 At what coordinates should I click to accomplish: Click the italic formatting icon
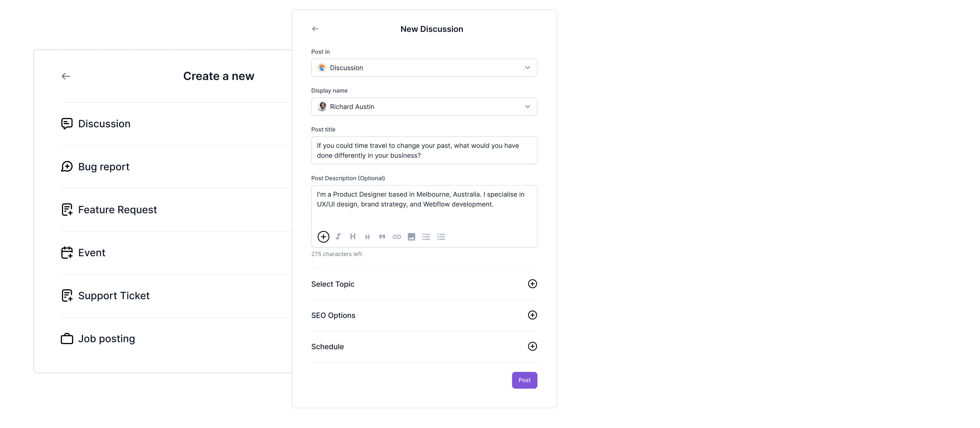(x=338, y=236)
